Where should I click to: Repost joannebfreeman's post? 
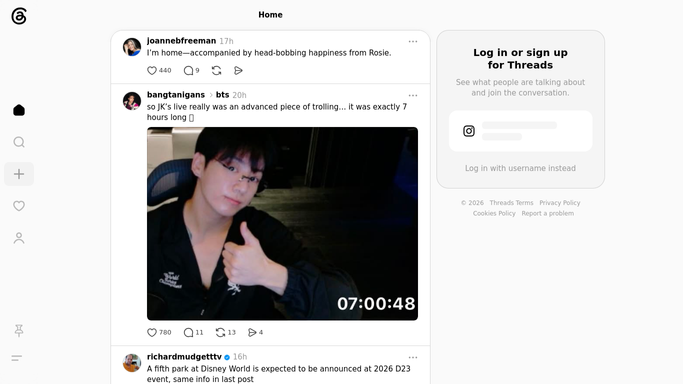click(x=216, y=71)
